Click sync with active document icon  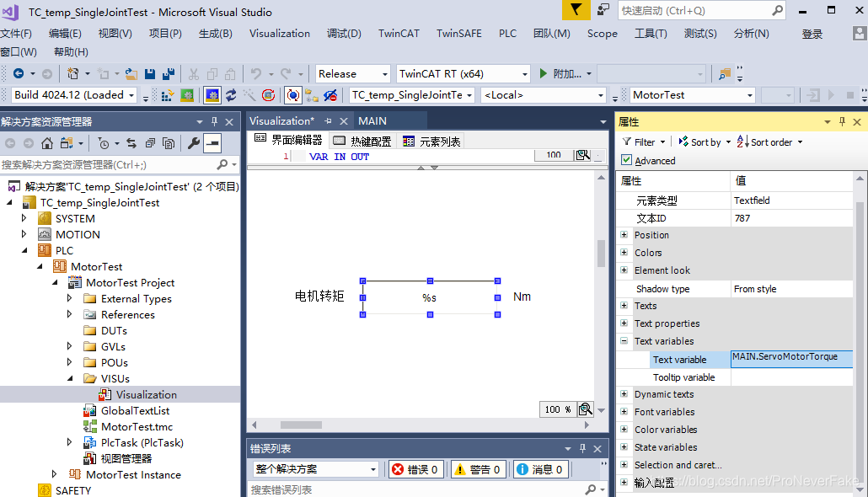click(x=131, y=143)
